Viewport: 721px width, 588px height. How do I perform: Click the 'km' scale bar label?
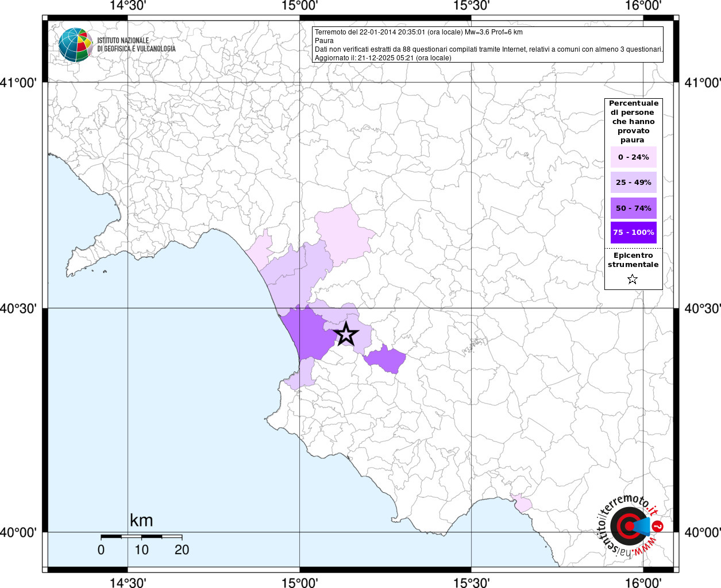click(141, 520)
